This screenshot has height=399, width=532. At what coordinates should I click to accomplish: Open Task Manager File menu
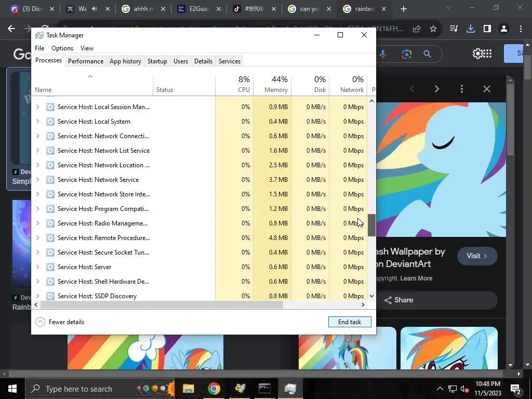click(39, 48)
